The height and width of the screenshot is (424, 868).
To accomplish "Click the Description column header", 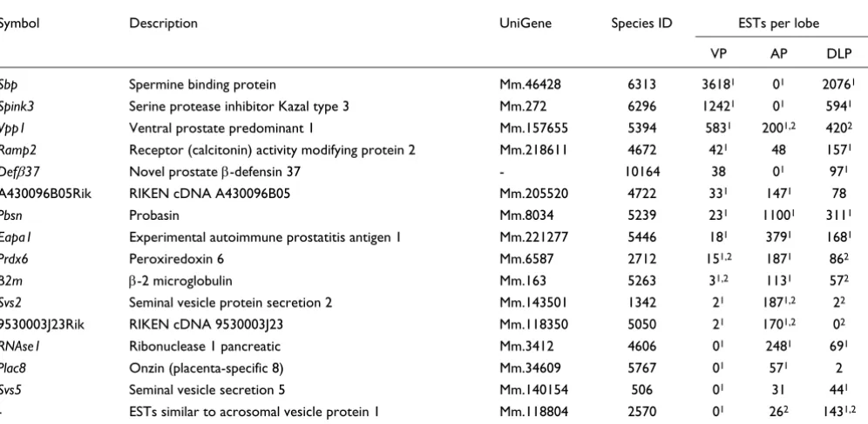I will (163, 24).
